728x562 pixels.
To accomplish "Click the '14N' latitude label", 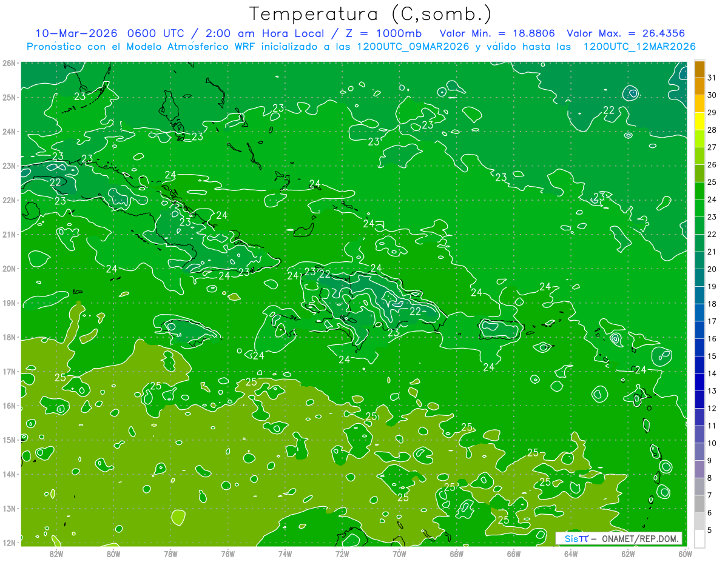I will click(x=9, y=474).
